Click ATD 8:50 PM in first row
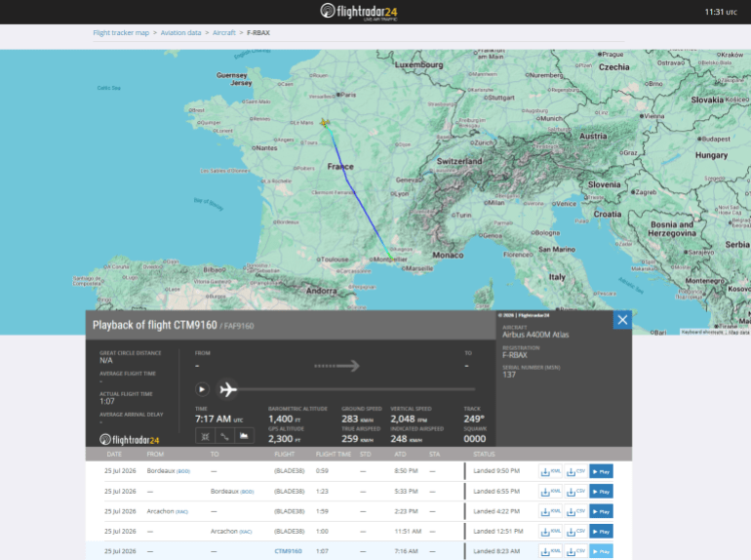This screenshot has height=560, width=751. 406,471
